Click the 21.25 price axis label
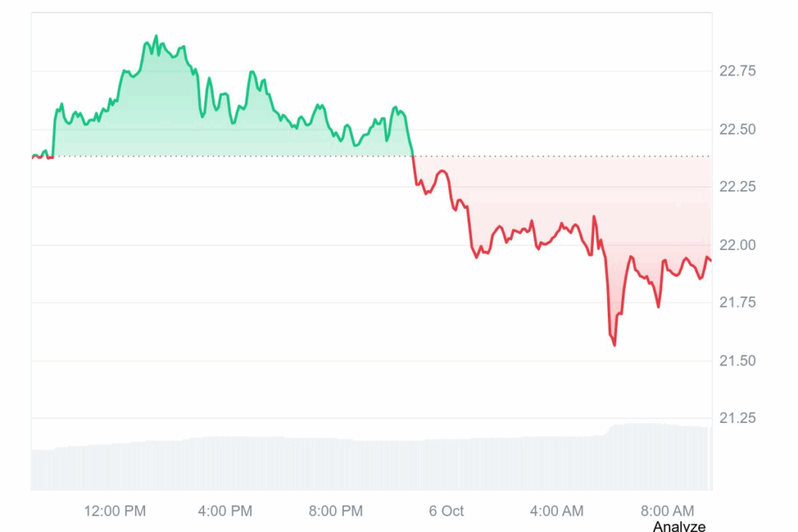 pyautogui.click(x=737, y=419)
